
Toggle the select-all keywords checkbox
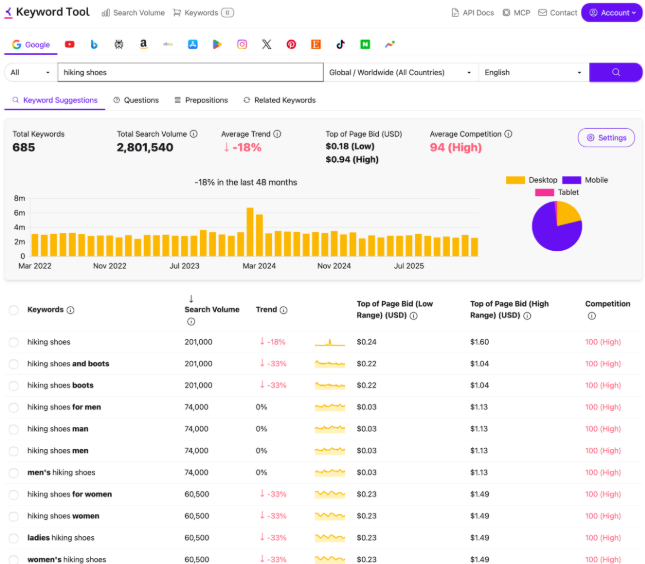14,310
